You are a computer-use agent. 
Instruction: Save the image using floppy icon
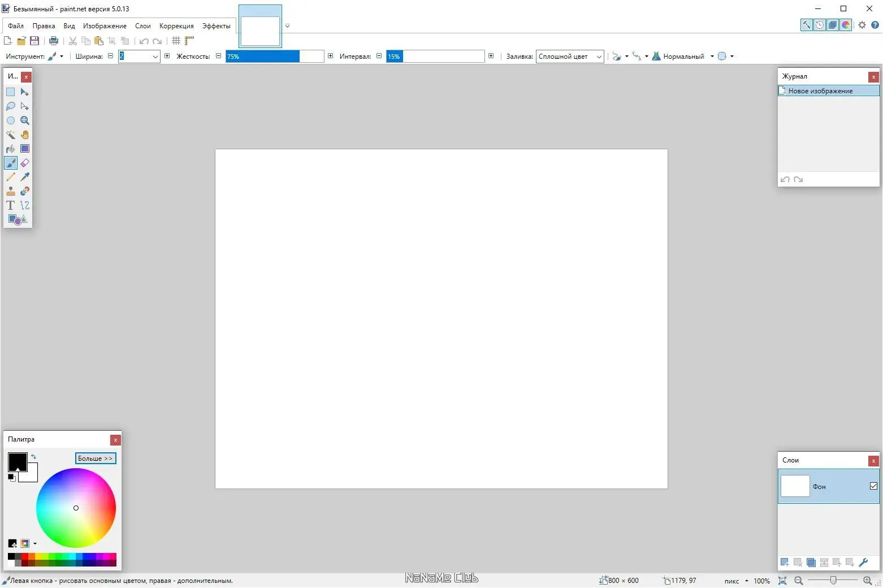34,41
